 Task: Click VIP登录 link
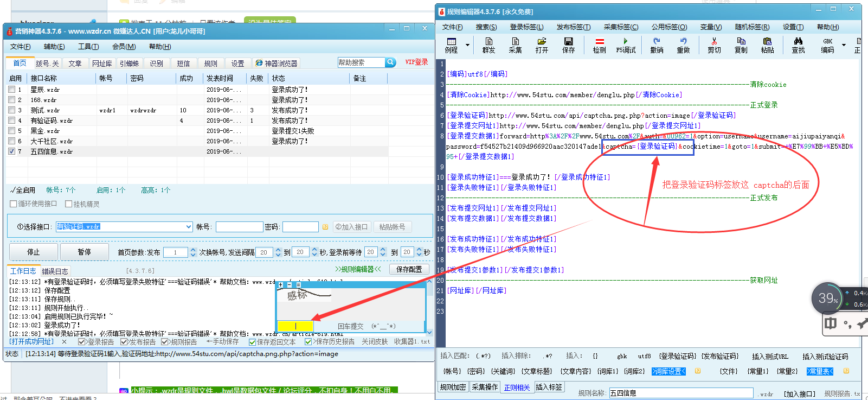pos(416,62)
